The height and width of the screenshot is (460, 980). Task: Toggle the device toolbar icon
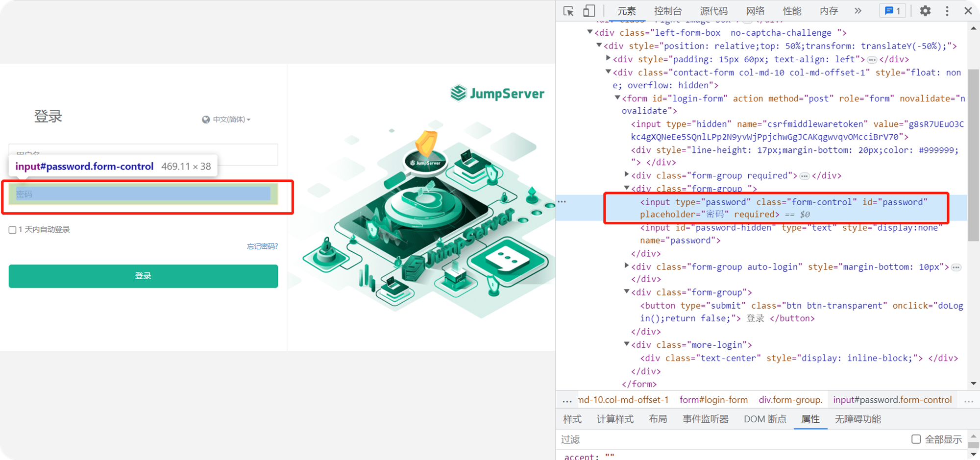click(x=589, y=11)
